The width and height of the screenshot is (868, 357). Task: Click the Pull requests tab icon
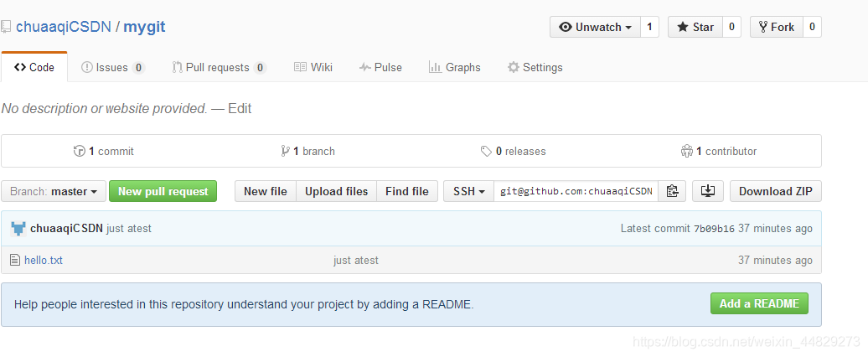click(177, 68)
